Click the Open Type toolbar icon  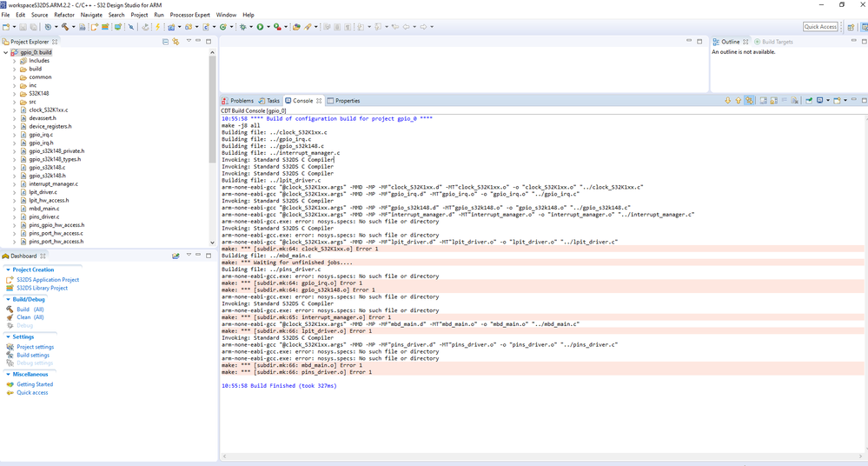[296, 27]
